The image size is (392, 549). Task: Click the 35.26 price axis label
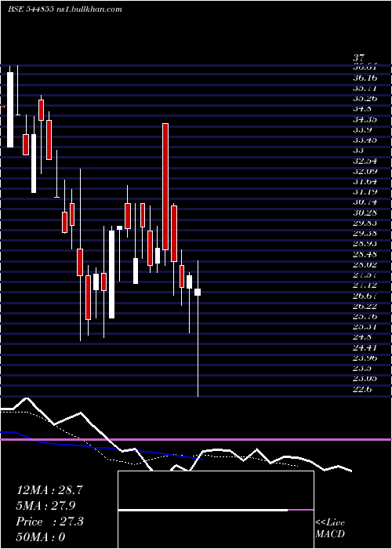pyautogui.click(x=365, y=98)
